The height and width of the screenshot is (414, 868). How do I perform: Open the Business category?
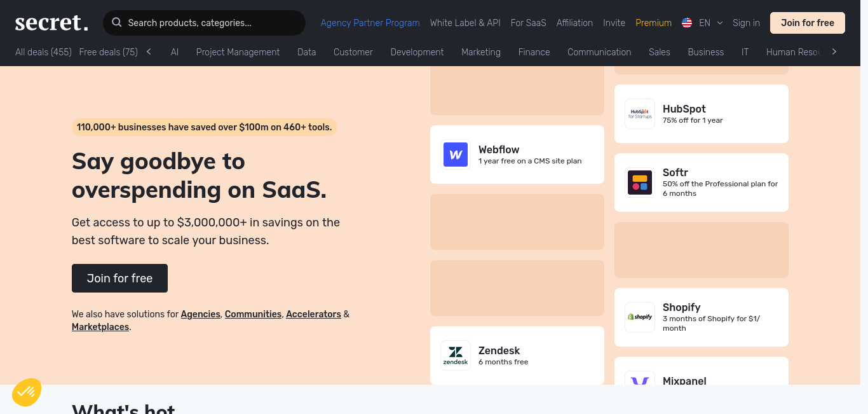(706, 52)
